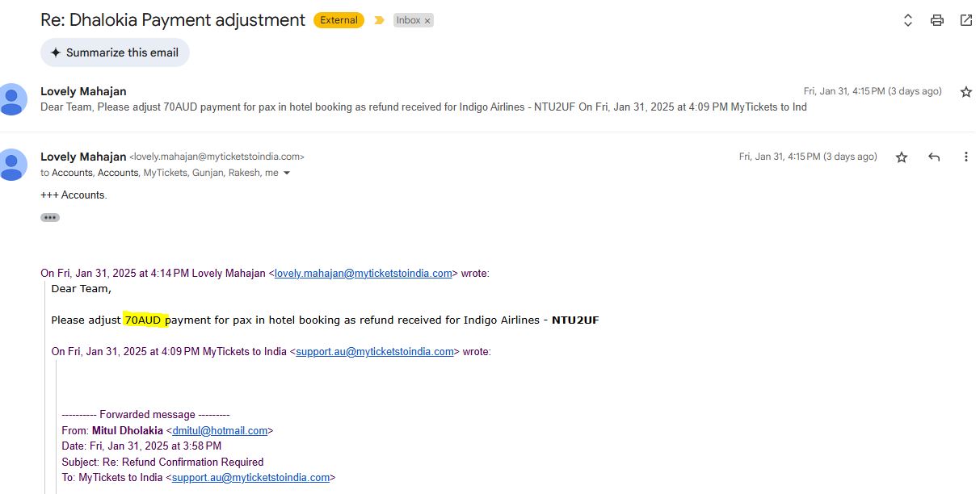Click the 'Dear Team,' greeting in quoted text

[x=81, y=289]
